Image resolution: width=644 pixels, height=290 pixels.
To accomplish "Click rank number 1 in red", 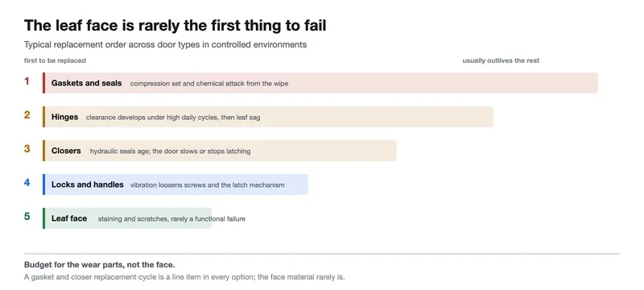I will click(27, 81).
